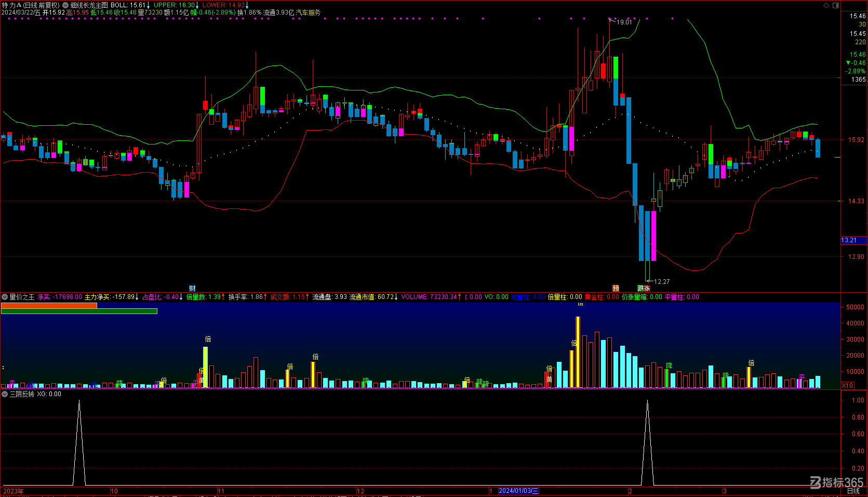
Task: Click the month 11 timeline label
Action: [x=221, y=491]
